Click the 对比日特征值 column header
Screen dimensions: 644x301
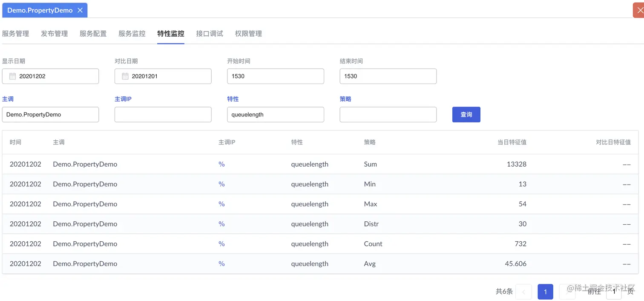(x=613, y=142)
